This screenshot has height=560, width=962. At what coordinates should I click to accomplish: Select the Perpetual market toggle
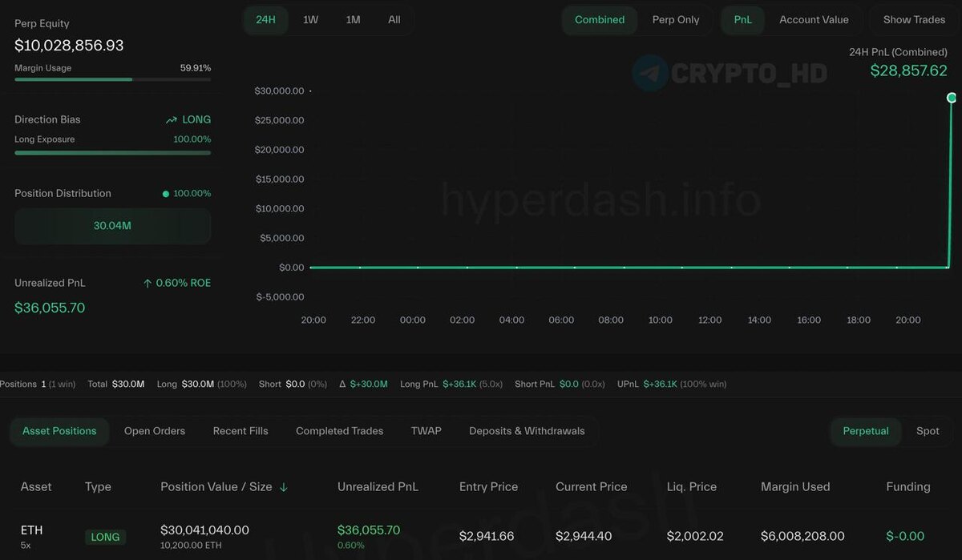(x=866, y=431)
